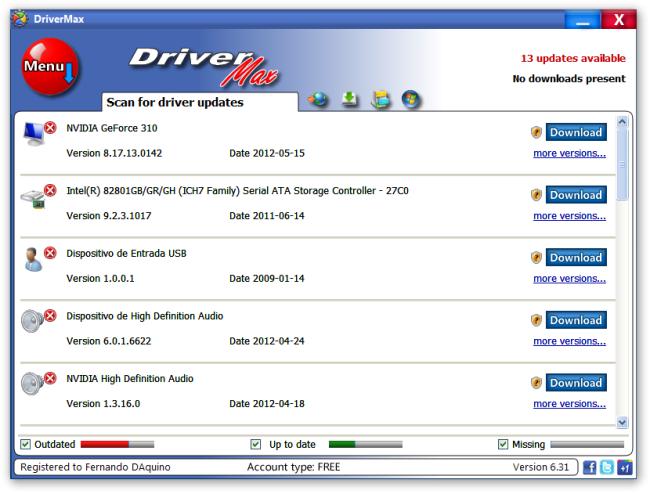Open the driver backup folders icon
Screen dimensions: 650x494
[381, 99]
